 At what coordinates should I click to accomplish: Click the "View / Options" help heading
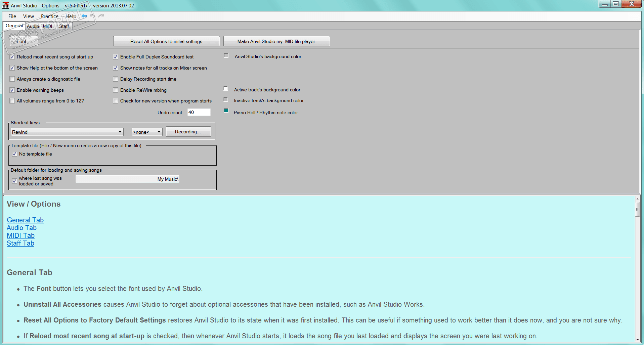(34, 204)
